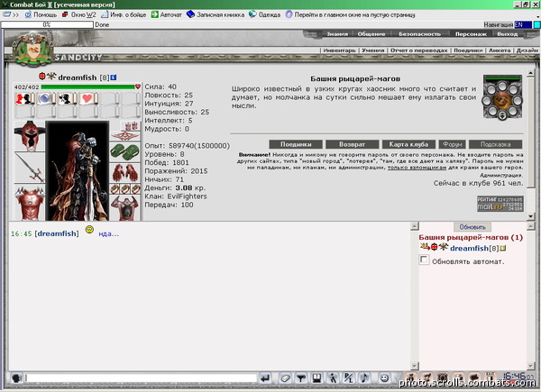The height and width of the screenshot is (392, 541).
Task: Click the necklace equipment slot
Action: 125,137
